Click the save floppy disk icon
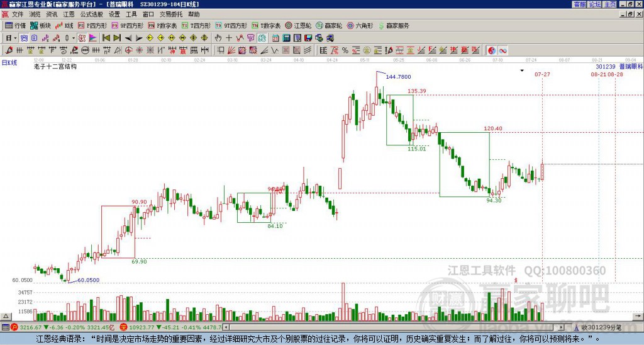Image resolution: width=644 pixels, height=345 pixels. [x=308, y=38]
